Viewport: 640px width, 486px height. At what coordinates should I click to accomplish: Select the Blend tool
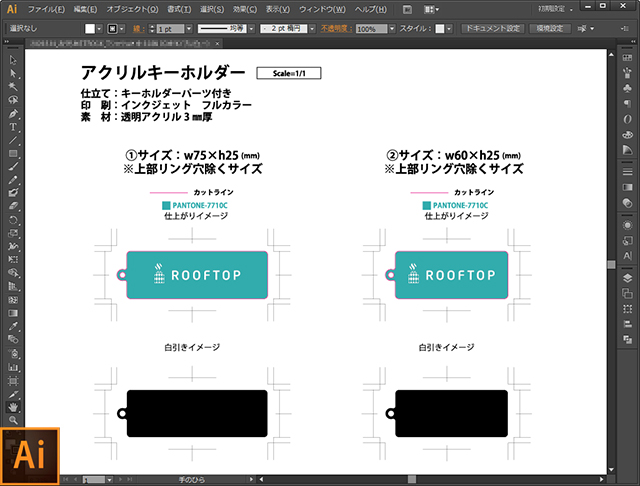pyautogui.click(x=13, y=340)
